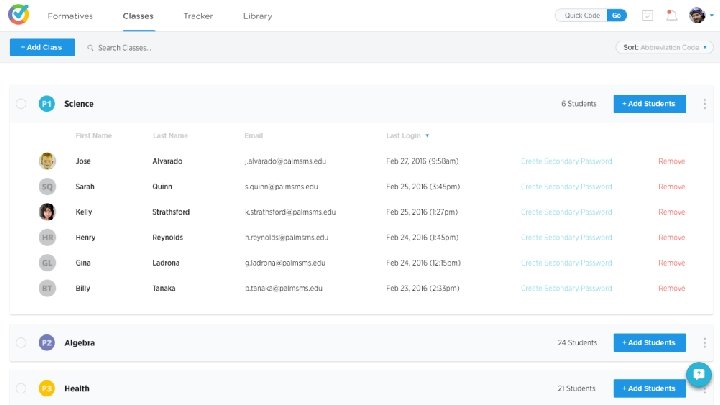Remove Billy Tanaka from the class

(671, 288)
